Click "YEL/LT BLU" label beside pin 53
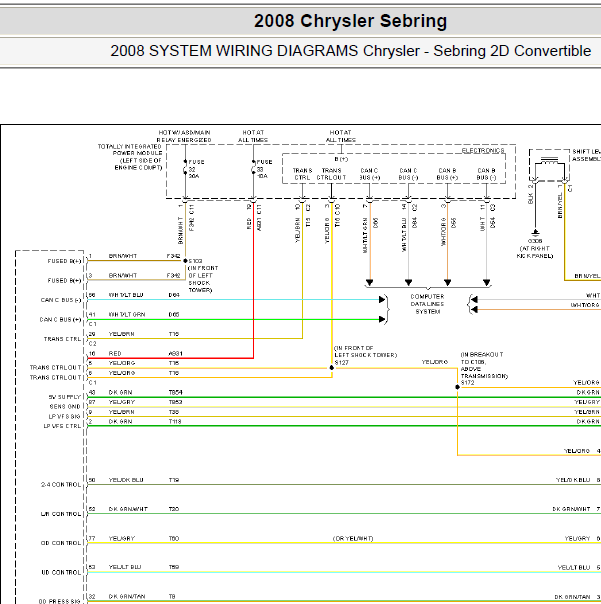The height and width of the screenshot is (604, 601). coord(125,567)
